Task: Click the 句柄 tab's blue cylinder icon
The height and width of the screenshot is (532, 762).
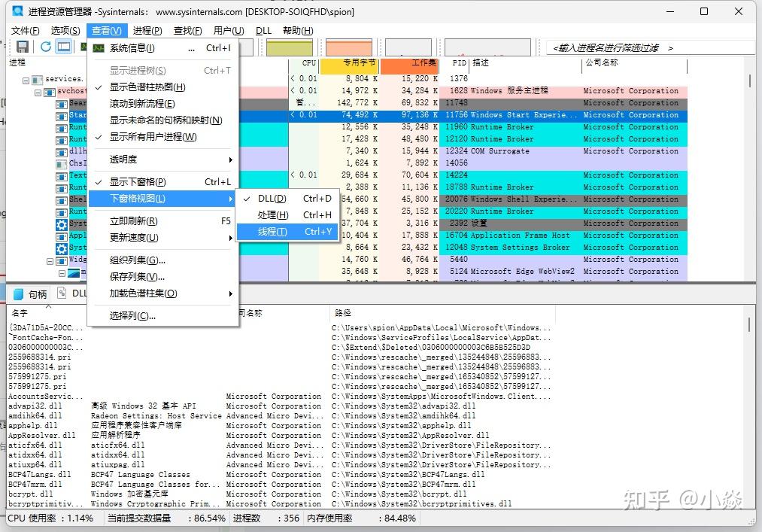Action: click(x=18, y=293)
